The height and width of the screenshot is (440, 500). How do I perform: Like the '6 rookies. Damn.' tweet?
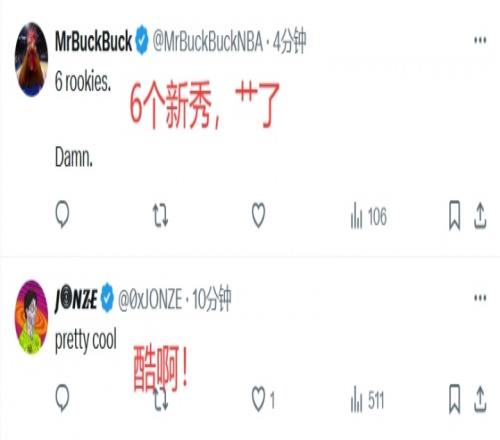[258, 215]
